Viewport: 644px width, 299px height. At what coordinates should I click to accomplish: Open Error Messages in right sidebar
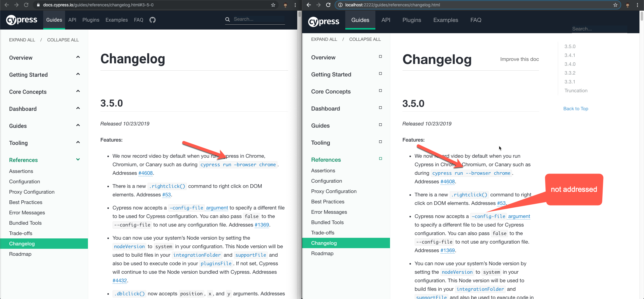coord(329,212)
